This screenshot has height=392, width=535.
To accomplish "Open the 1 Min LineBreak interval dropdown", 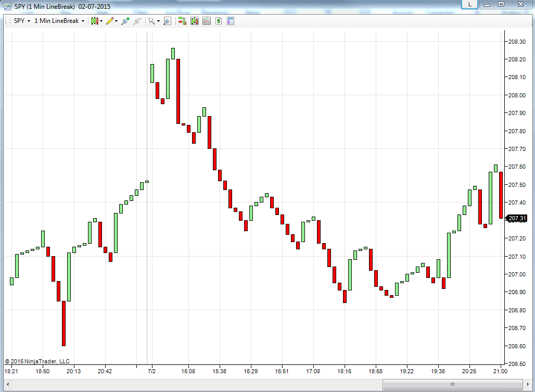I will coord(59,21).
